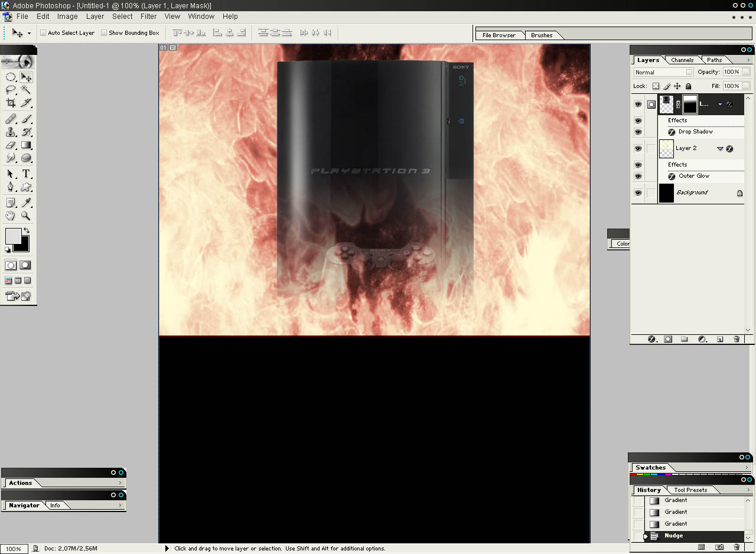Hide Layer 2 via eye icon
This screenshot has height=554, width=756.
[638, 149]
